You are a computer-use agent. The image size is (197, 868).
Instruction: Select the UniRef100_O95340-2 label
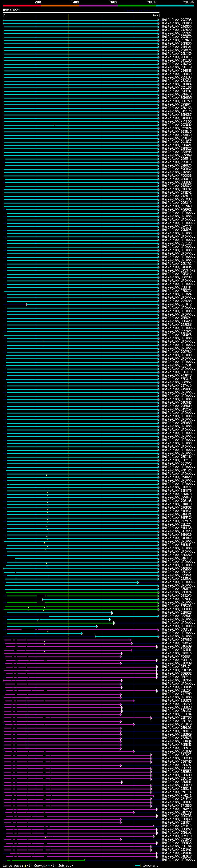(179, 270)
